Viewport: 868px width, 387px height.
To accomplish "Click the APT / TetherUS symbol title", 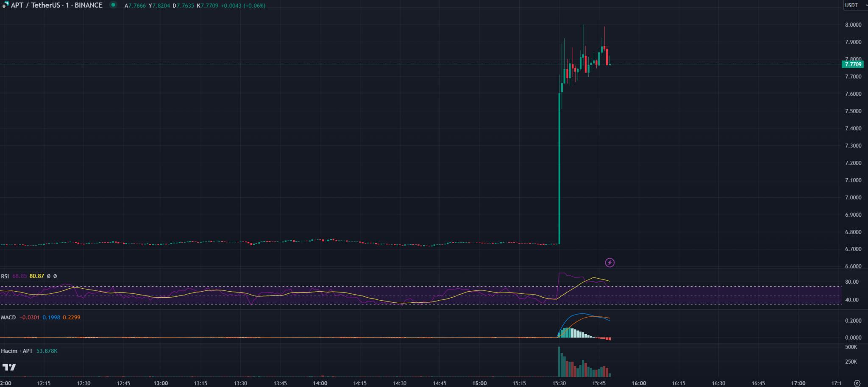I will (x=56, y=5).
